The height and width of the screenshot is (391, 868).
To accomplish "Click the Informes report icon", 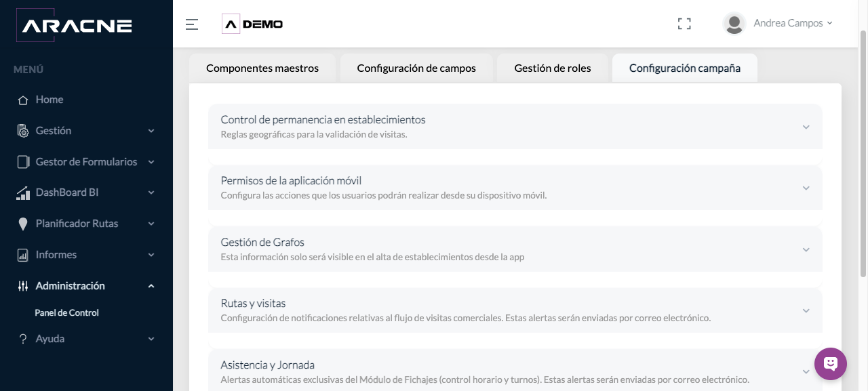I will coord(23,255).
